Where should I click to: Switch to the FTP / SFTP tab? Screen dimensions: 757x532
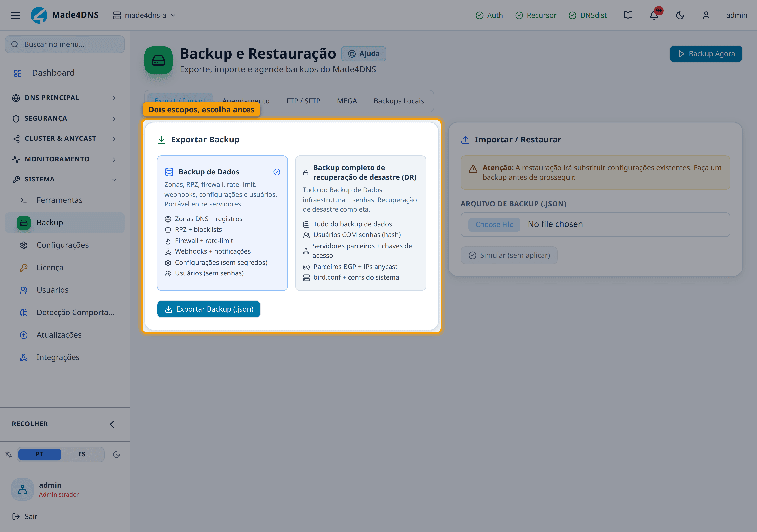point(303,101)
